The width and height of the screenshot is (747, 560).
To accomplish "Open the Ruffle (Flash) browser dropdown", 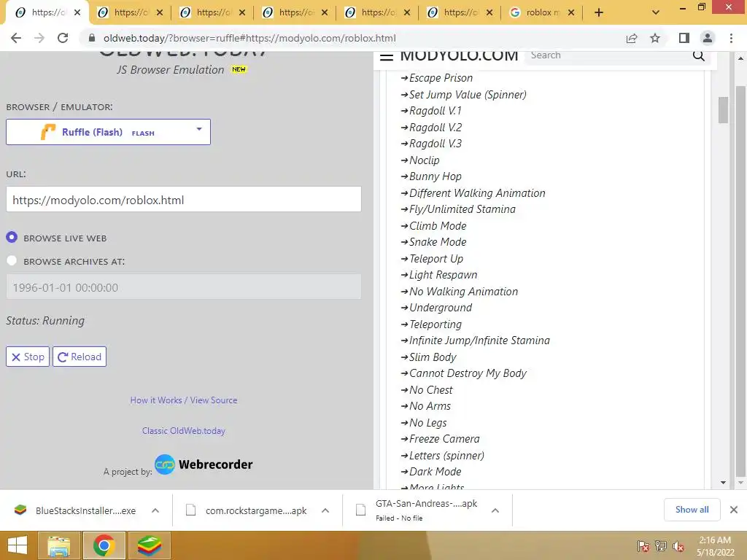I will [x=108, y=132].
